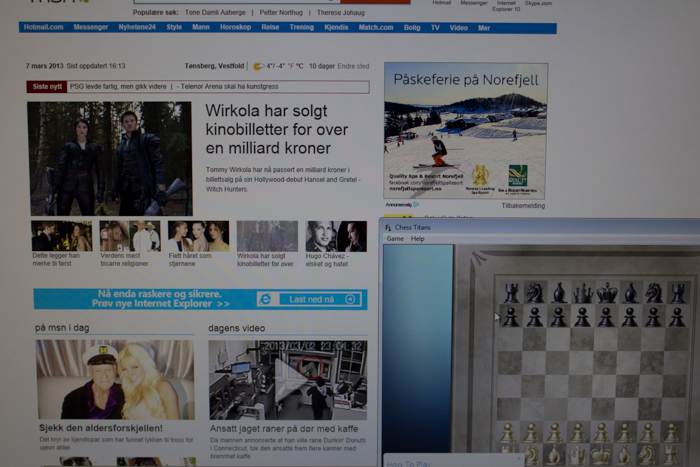This screenshot has height=467, width=700.
Task: Click the Annonsevalg ad choices icon
Action: click(416, 204)
